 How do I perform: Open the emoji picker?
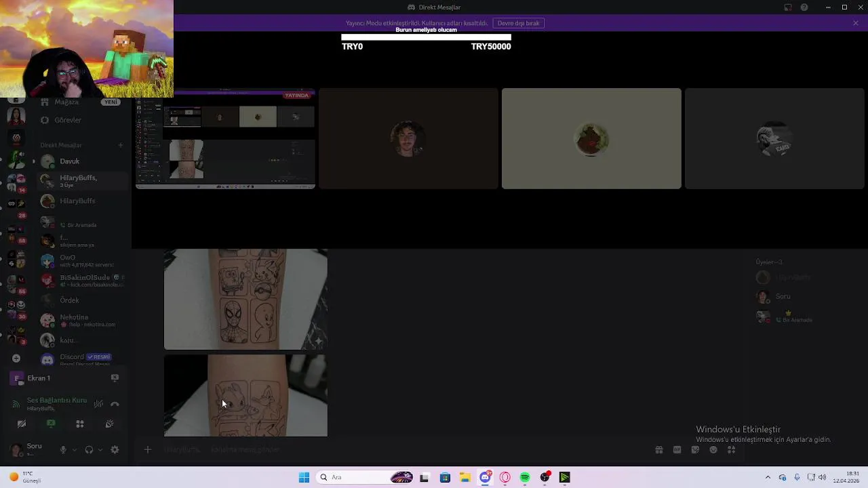[x=713, y=450]
